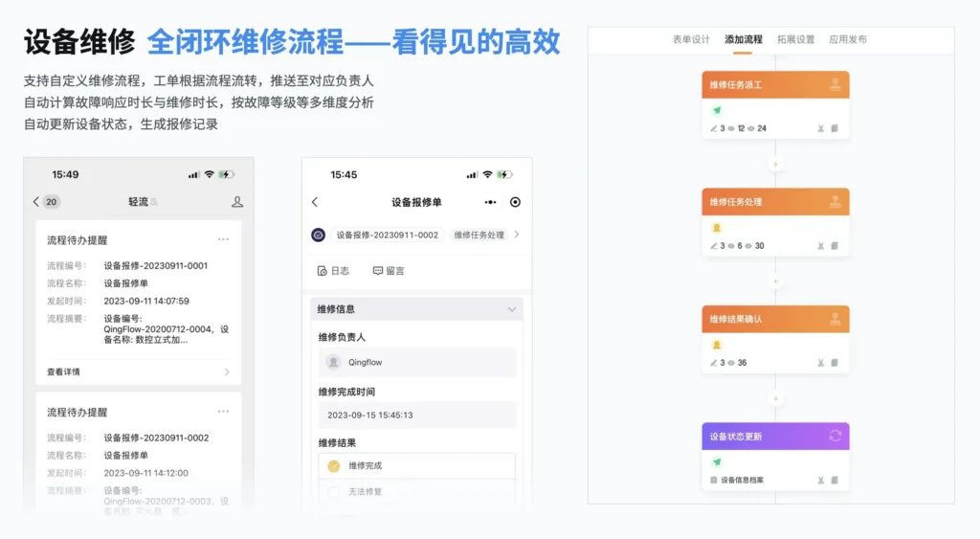Switch to the 表单设计 tab
The image size is (980, 539).
pos(691,39)
